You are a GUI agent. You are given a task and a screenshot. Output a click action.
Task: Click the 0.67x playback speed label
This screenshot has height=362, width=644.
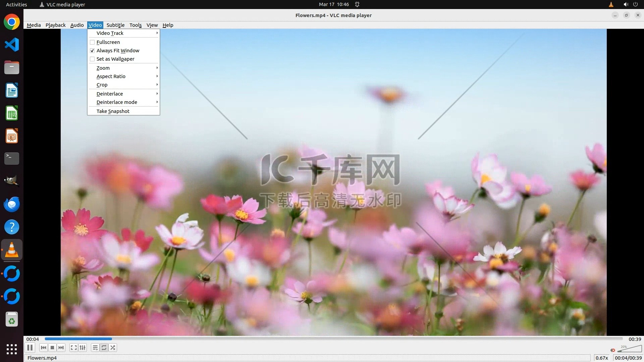602,358
